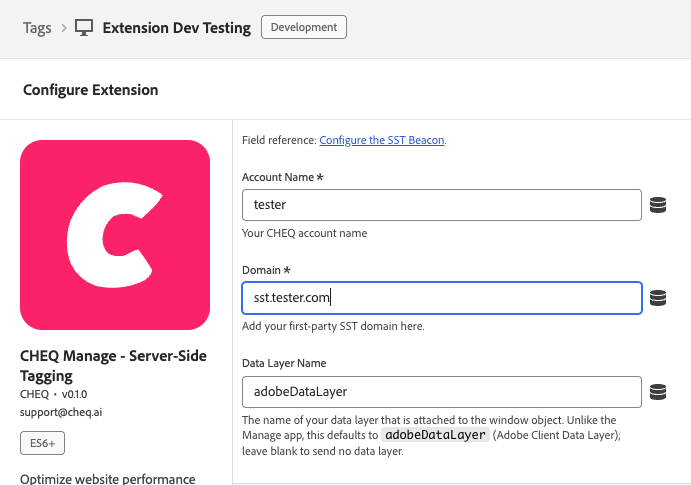The image size is (691, 485).
Task: Focus the Data Layer Name field
Action: point(442,392)
